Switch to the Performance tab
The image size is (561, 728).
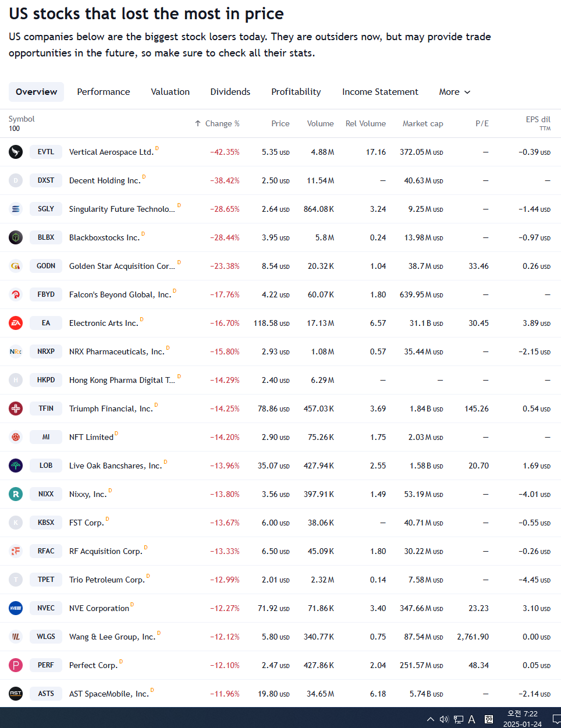click(104, 92)
